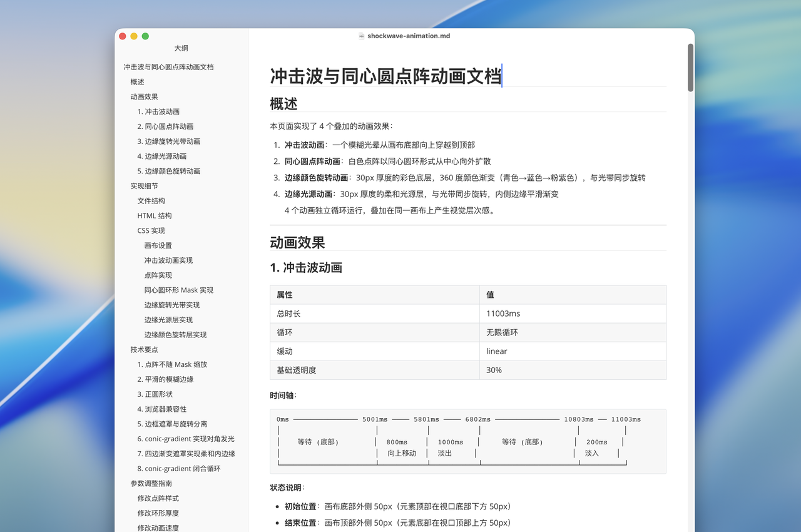The image size is (801, 532).
Task: Click bold 边缘颜色旋转动画 in overview list
Action: click(x=316, y=178)
